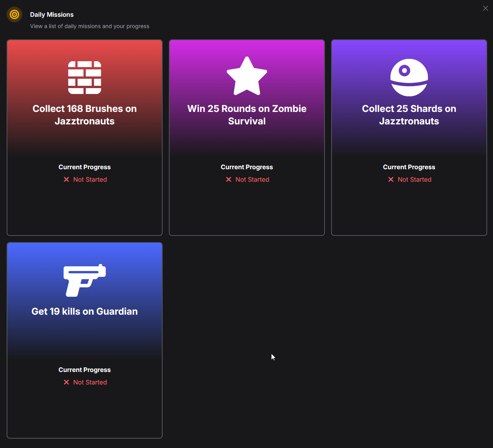Viewport: 493px width, 448px height.
Task: Select 'Win 25 Rounds on Zombie Survival' title
Action: click(247, 115)
